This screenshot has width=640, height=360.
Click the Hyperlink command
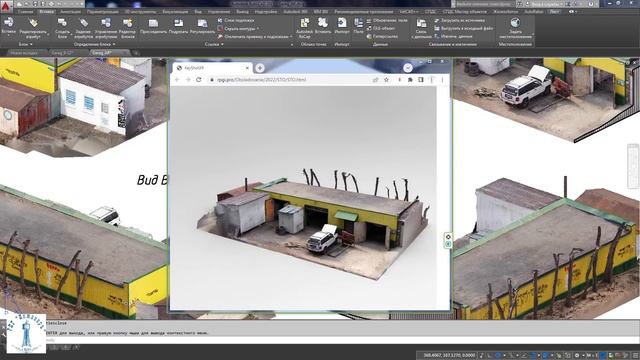coord(382,36)
